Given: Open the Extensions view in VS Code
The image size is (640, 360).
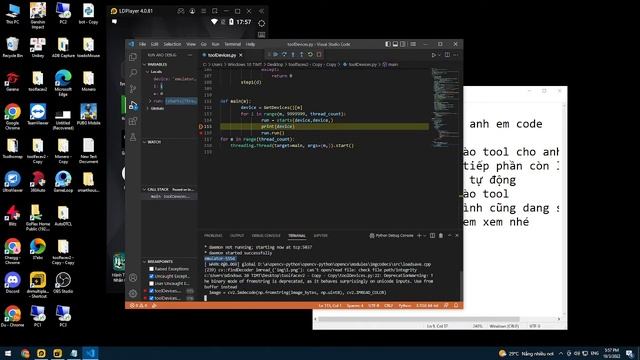Looking at the screenshot, I should click(x=133, y=121).
